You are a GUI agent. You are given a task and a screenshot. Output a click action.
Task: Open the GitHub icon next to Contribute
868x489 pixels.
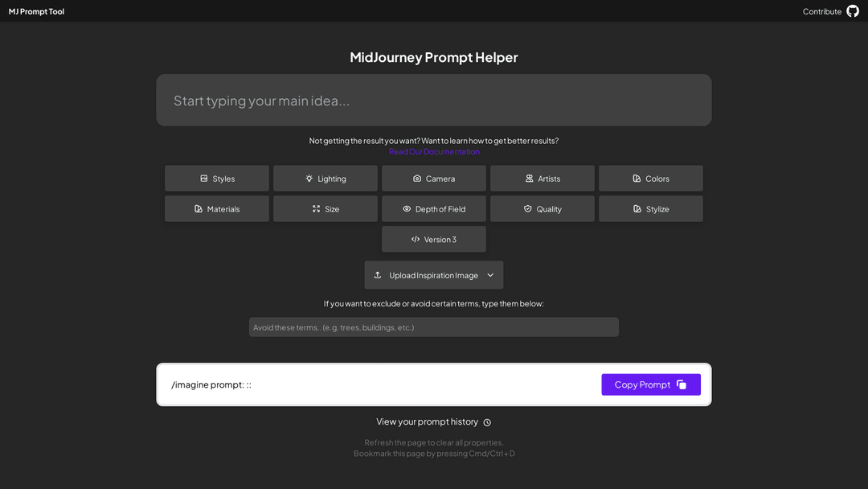[853, 11]
